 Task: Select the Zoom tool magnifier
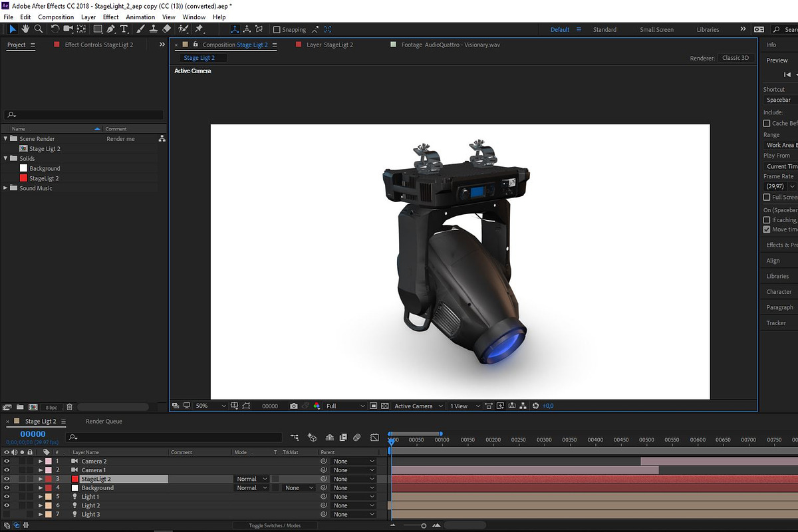coord(39,29)
